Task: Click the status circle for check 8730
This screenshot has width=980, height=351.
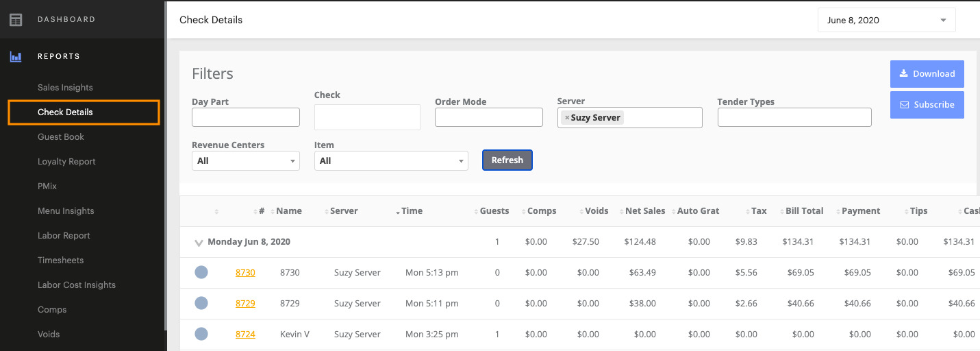Action: click(201, 272)
